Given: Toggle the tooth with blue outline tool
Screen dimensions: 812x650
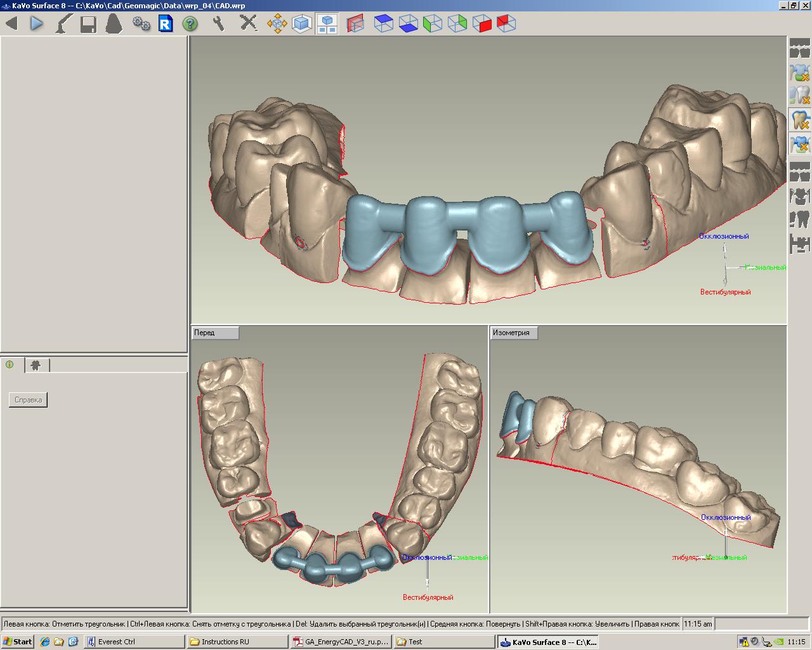Looking at the screenshot, I should [x=799, y=119].
